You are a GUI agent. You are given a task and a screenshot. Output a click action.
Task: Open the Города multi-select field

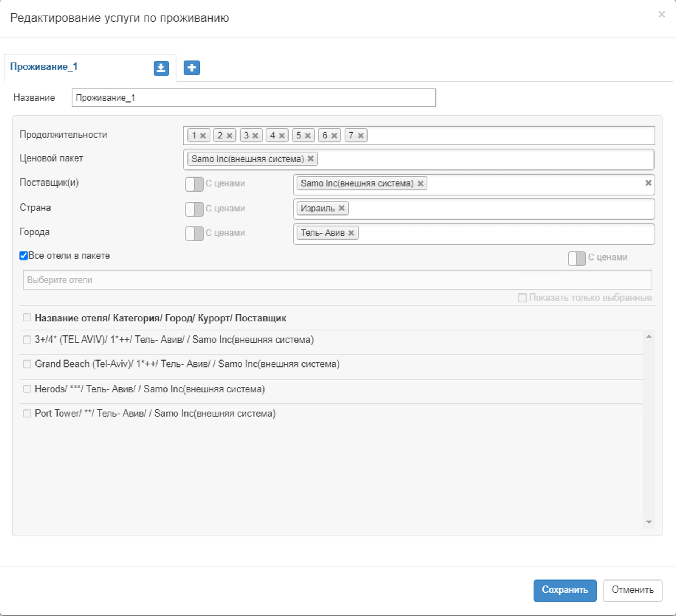pyautogui.click(x=506, y=234)
